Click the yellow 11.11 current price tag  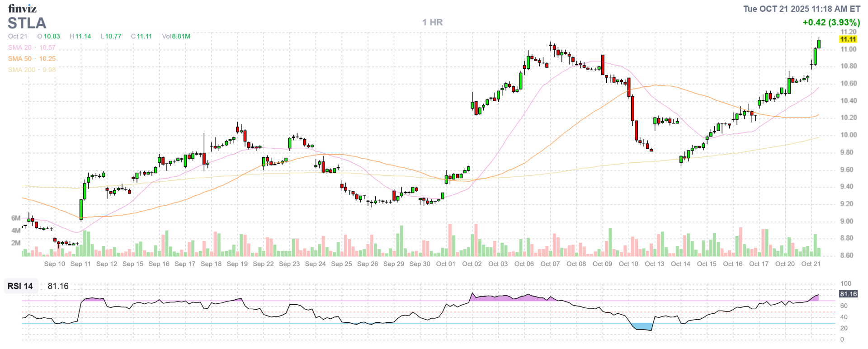tap(848, 40)
